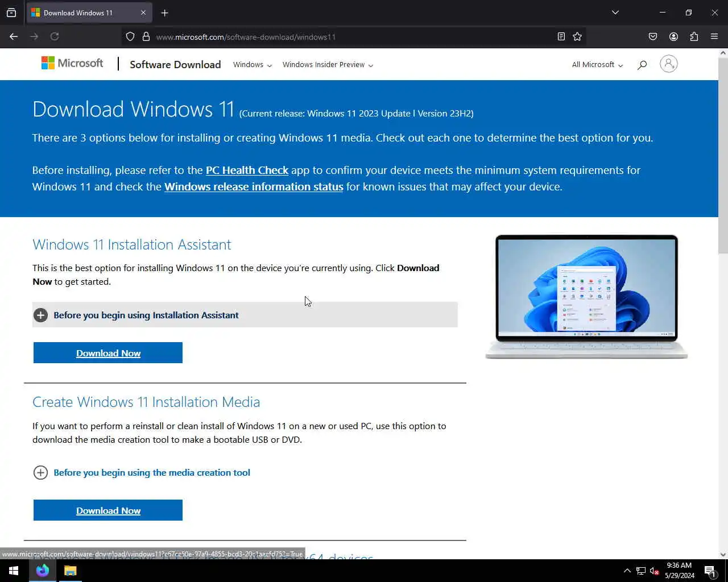The image size is (728, 582).
Task: Bookmark this page with star icon
Action: point(577,36)
